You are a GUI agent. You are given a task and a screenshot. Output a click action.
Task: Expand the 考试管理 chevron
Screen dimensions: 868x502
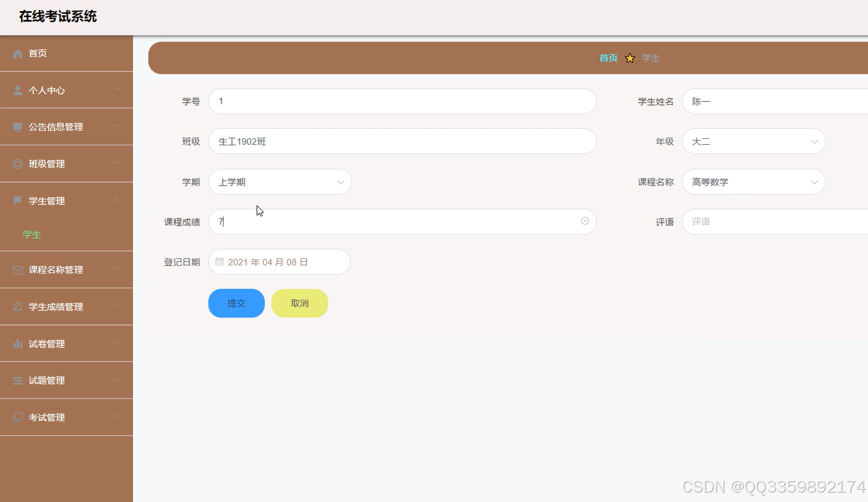[117, 416]
